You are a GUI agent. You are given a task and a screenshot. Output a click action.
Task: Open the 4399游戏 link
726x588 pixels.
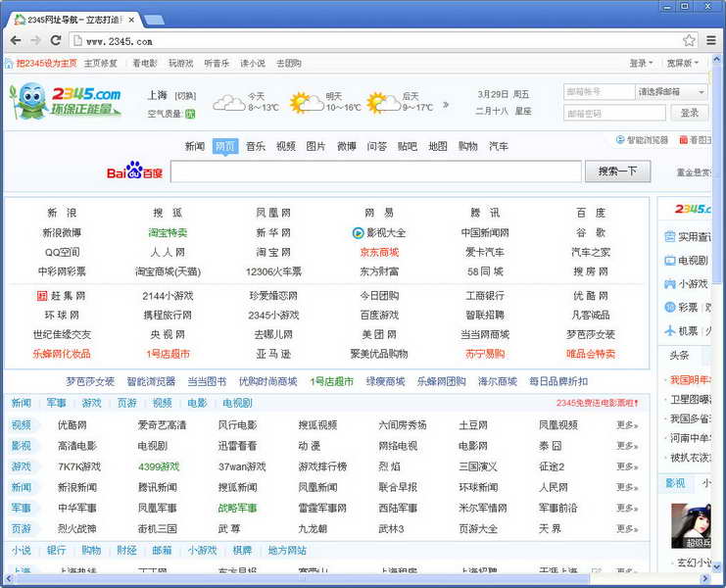159,466
